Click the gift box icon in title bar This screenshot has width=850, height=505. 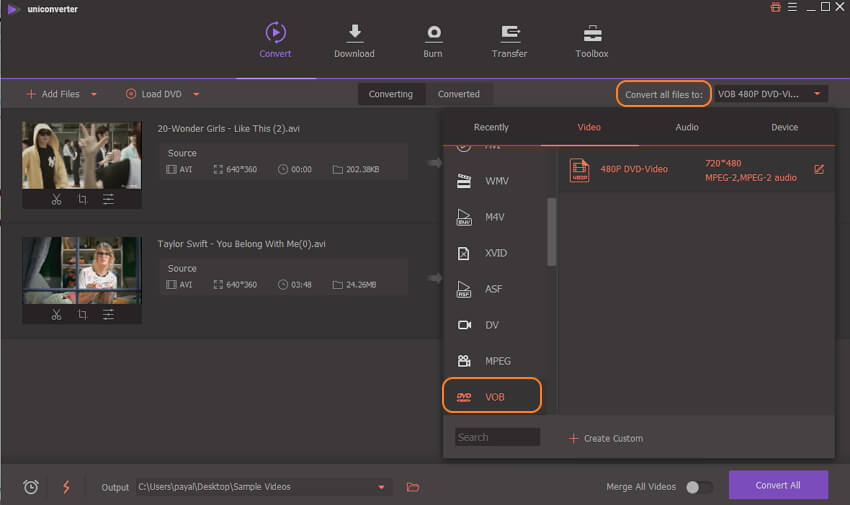776,7
